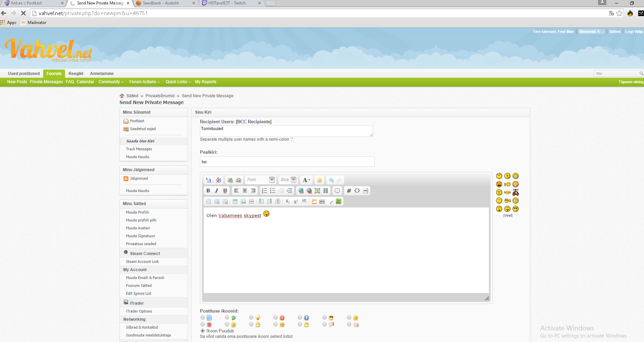Insert a numbered ordered list
The width and height of the screenshot is (644, 342).
(264, 191)
